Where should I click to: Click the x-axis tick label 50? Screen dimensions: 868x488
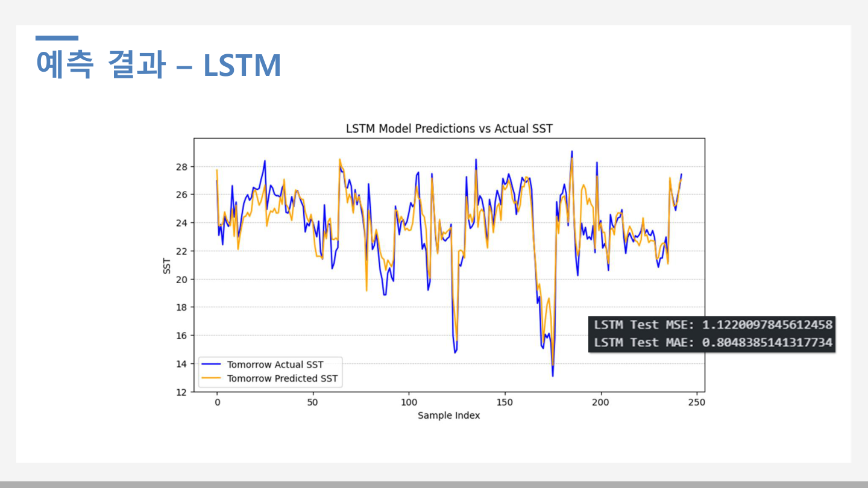tap(313, 402)
